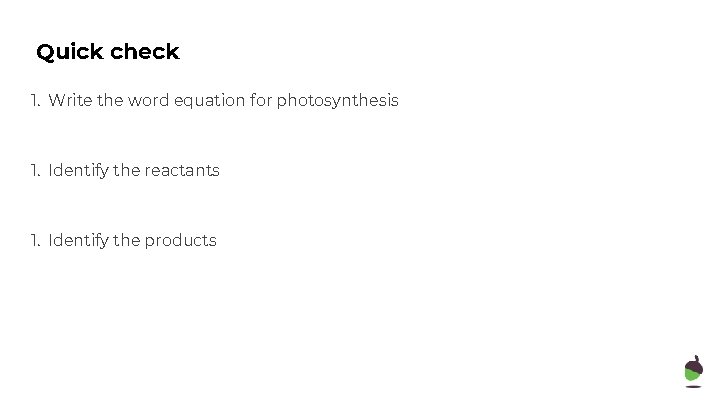Click the 'Identify the products' line

pyautogui.click(x=131, y=241)
